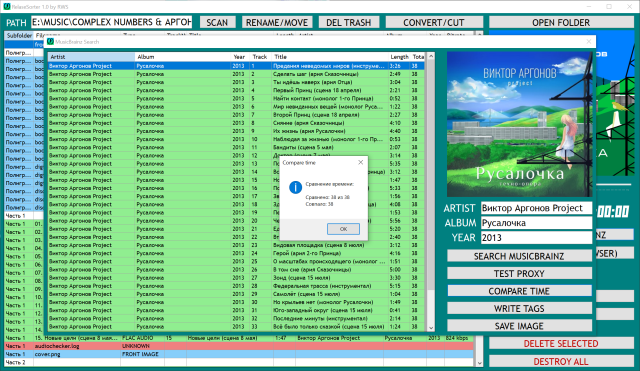This screenshot has width=640, height=371.
Task: Select the 'Часть 2' subfolder row in main list
Action: (x=239, y=362)
